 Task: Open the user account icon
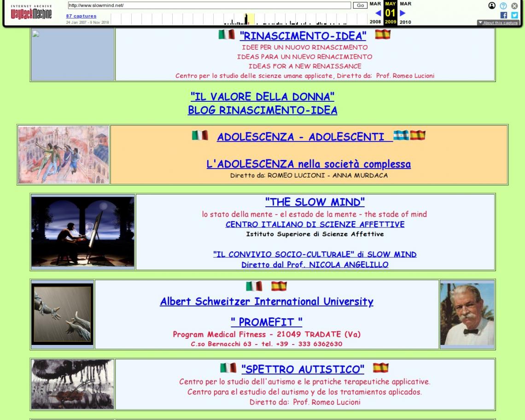[492, 6]
